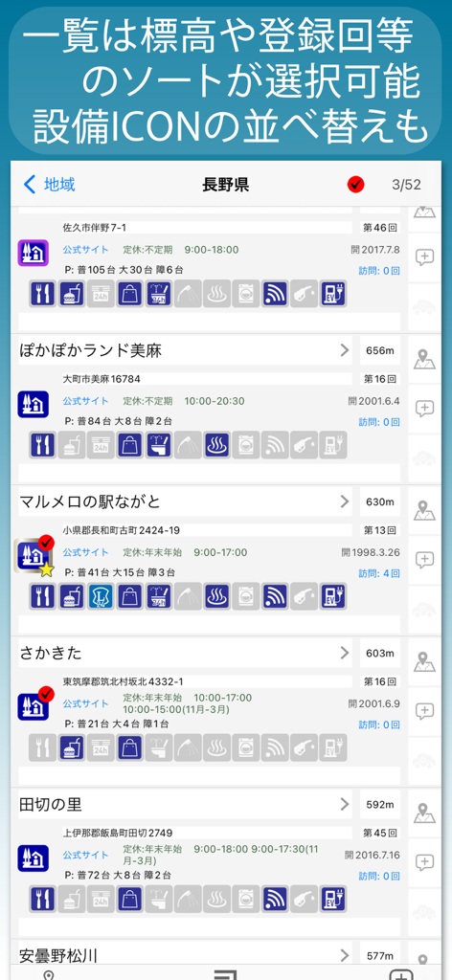452x980 pixels.
Task: Open 安曇野松川 station details chevron
Action: click(x=345, y=955)
